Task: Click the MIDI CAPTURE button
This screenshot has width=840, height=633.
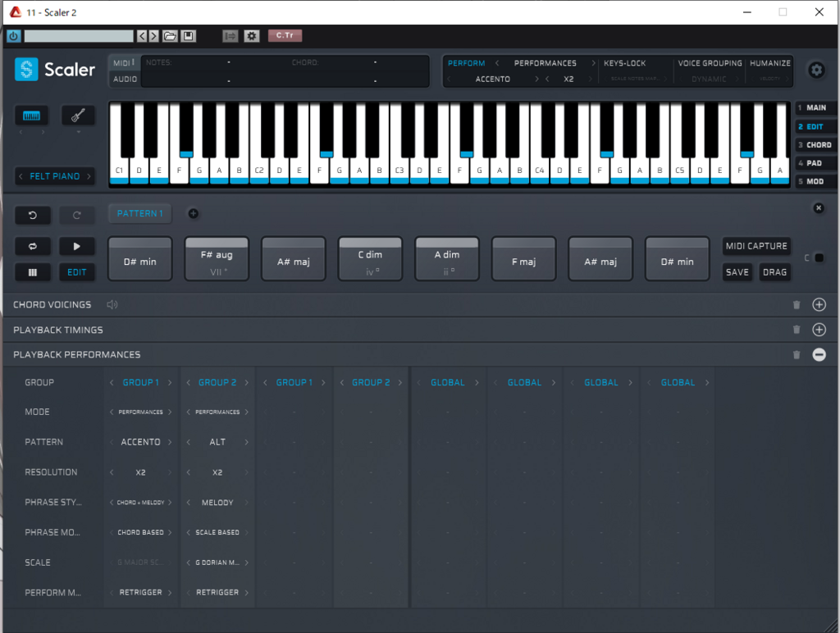Action: click(756, 246)
